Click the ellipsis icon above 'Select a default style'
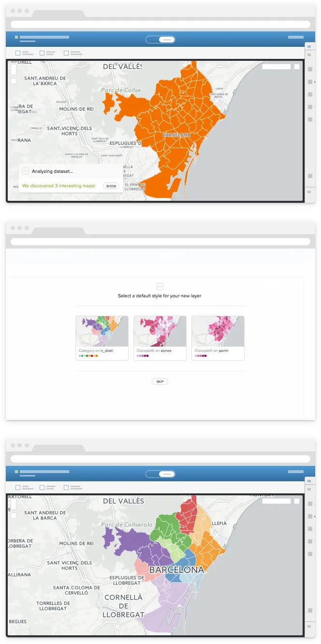The height and width of the screenshot is (644, 321). coord(160,287)
